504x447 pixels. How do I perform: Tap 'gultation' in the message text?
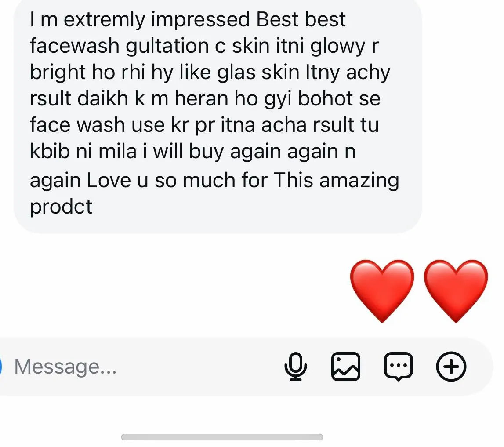point(167,47)
